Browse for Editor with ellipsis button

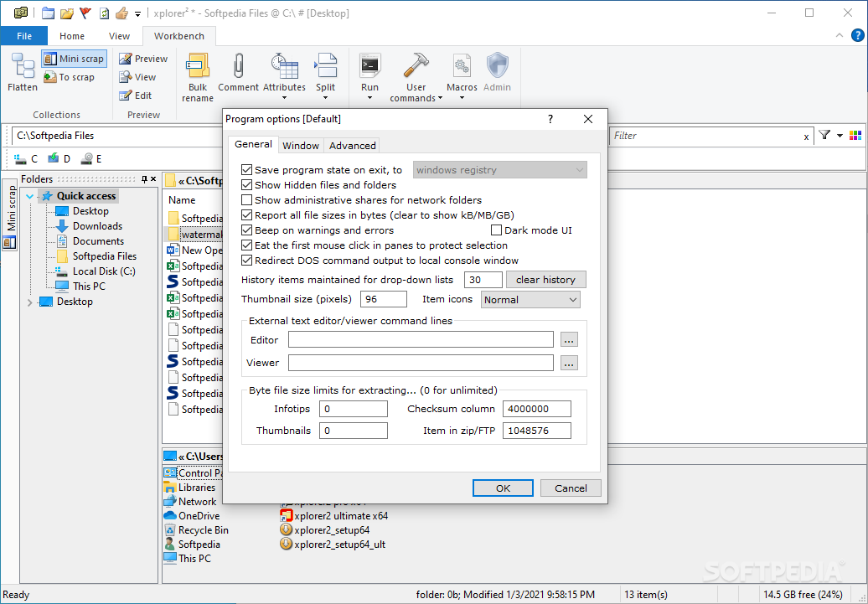[x=569, y=340]
